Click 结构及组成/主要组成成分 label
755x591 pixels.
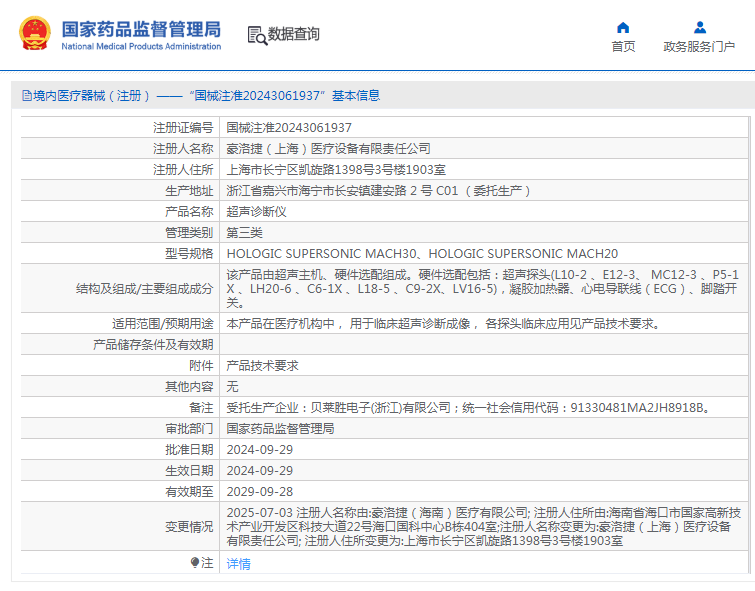144,289
